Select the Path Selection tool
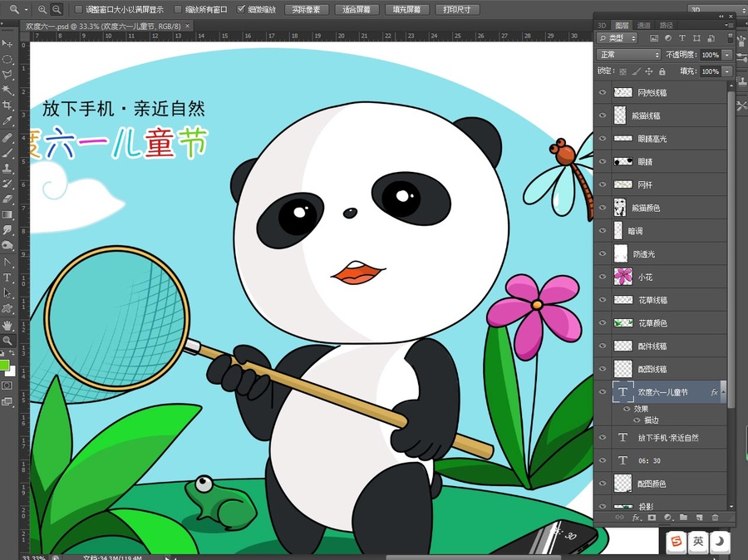 tap(7, 293)
